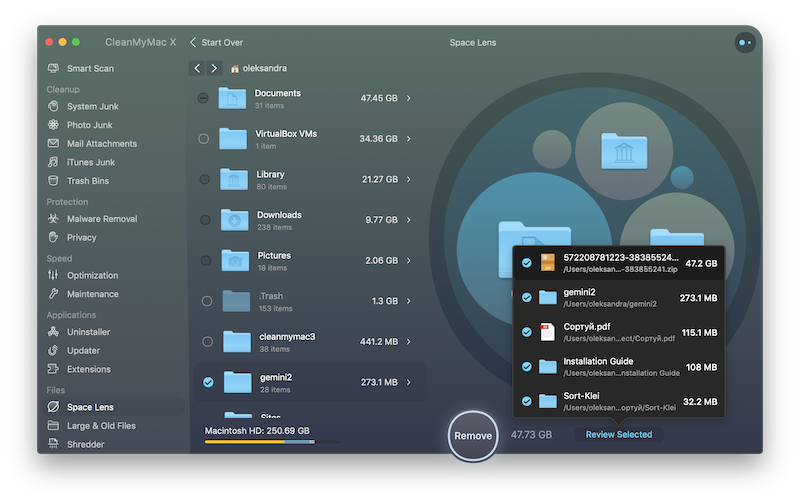
Task: Click the oleksandra home folder icon
Action: [x=235, y=68]
